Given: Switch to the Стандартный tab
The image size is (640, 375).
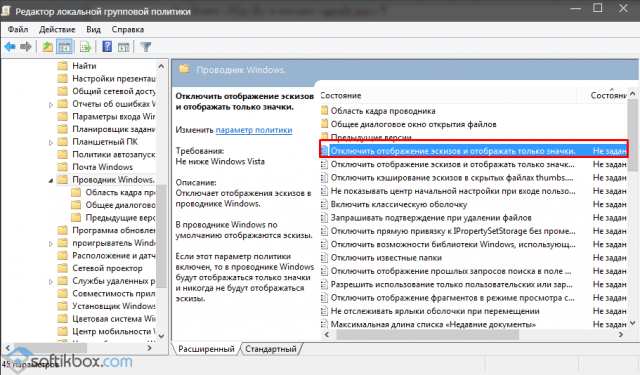Looking at the screenshot, I should pyautogui.click(x=271, y=349).
